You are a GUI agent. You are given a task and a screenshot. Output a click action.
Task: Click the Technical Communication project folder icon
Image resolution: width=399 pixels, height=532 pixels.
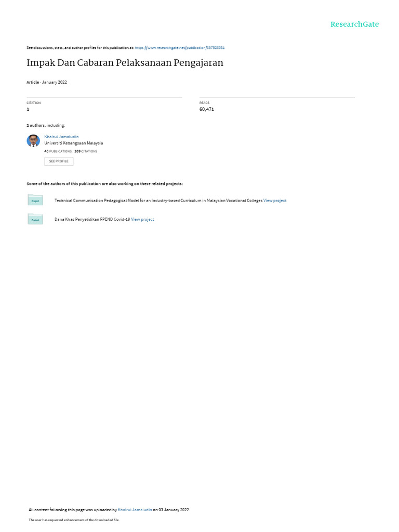pyautogui.click(x=35, y=200)
